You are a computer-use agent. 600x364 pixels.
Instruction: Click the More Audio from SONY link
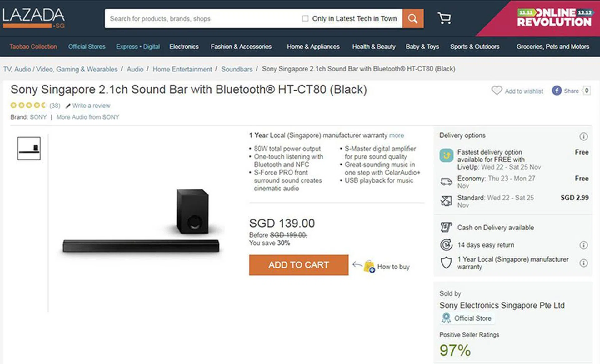87,117
